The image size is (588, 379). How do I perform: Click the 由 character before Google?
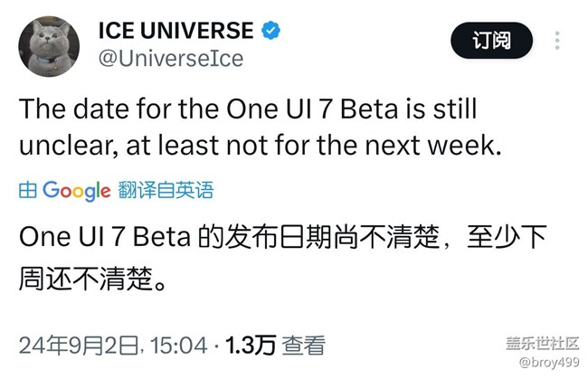(27, 191)
